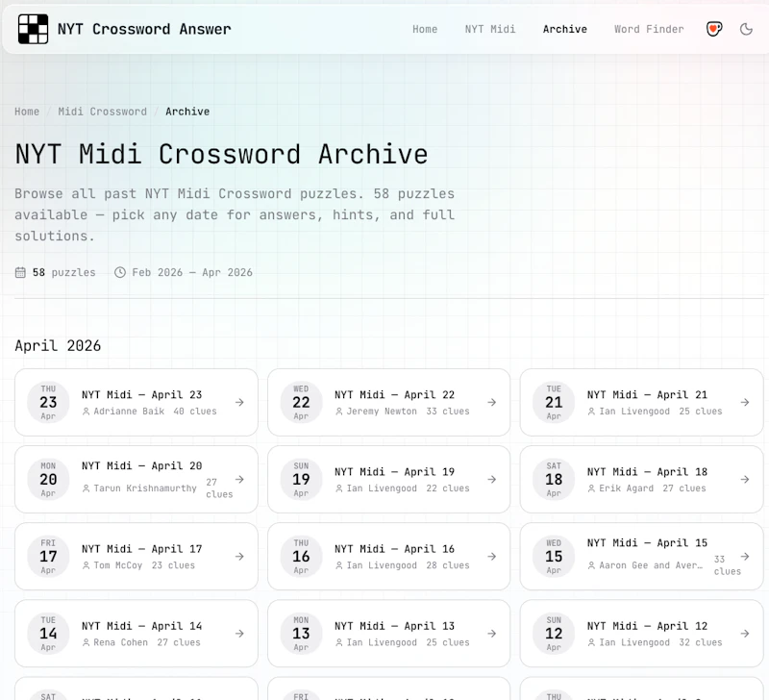Click the crossword grid logo icon
Image resolution: width=769 pixels, height=700 pixels.
33,29
